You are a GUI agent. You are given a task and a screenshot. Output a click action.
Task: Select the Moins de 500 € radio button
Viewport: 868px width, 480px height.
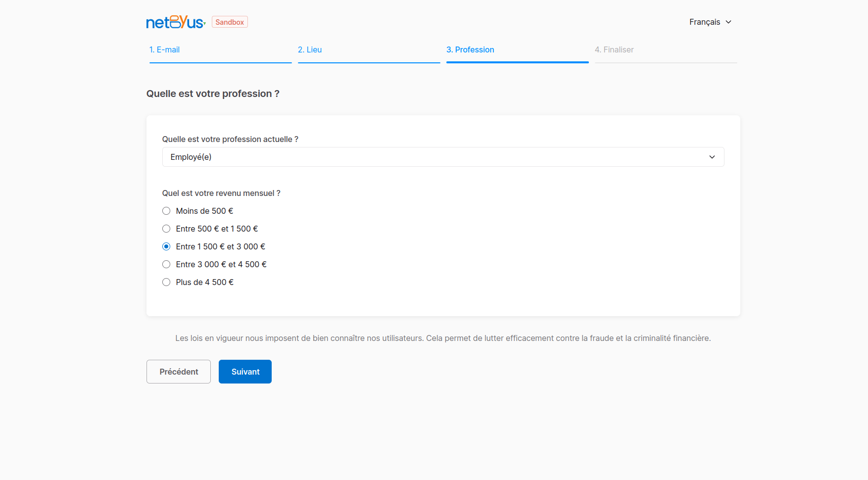click(166, 211)
